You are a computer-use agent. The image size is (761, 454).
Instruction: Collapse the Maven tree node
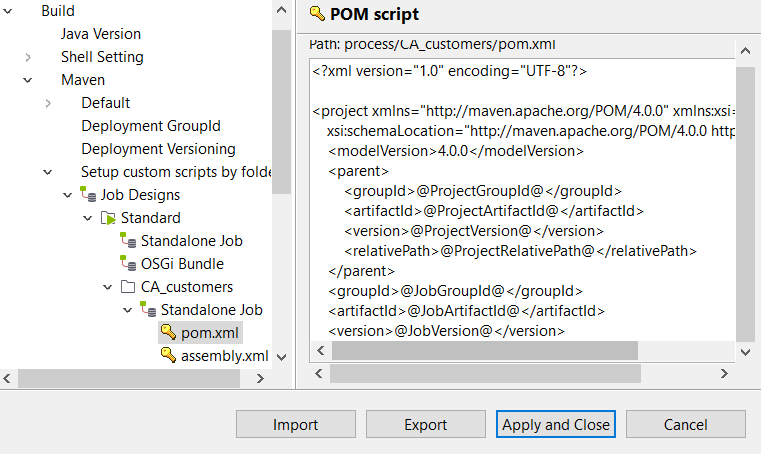tap(28, 80)
